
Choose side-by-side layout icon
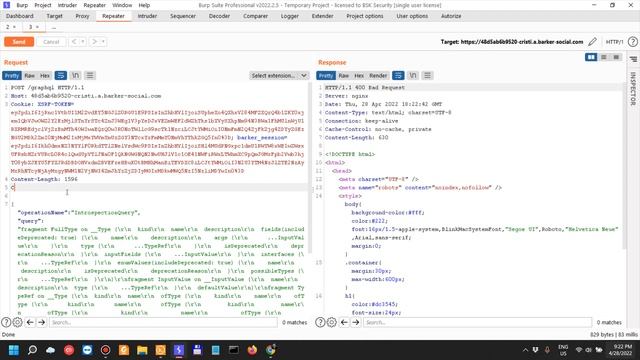[x=591, y=57]
